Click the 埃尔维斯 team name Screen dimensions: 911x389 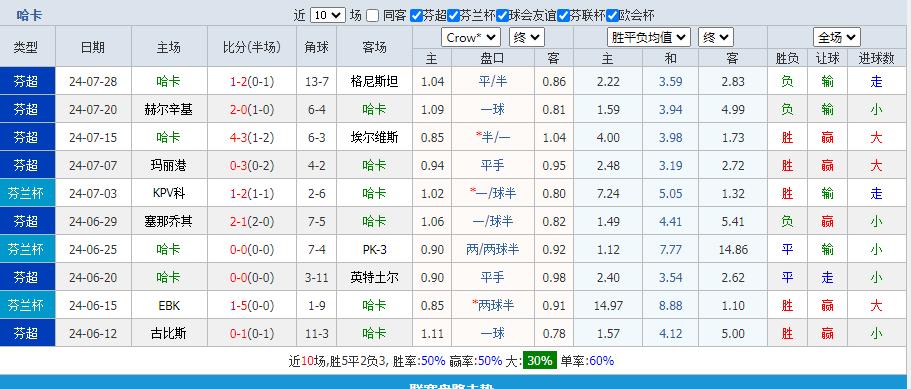pos(375,138)
